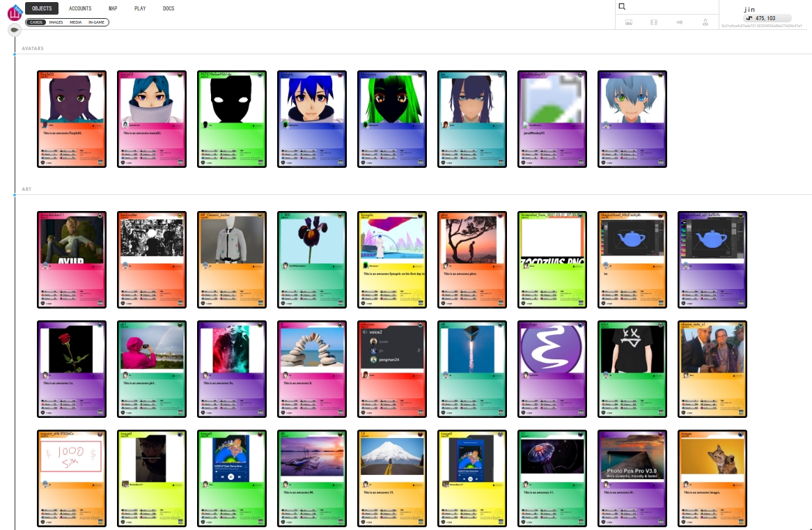Select the image filter icon under the search bar
The width and height of the screenshot is (812, 530).
click(x=627, y=22)
